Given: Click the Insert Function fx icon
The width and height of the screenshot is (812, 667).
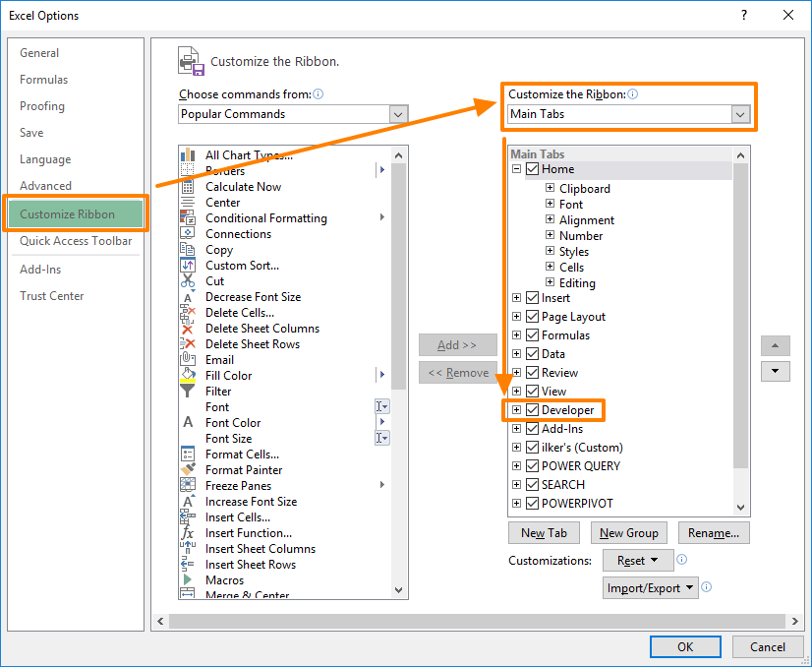Looking at the screenshot, I should pyautogui.click(x=188, y=532).
